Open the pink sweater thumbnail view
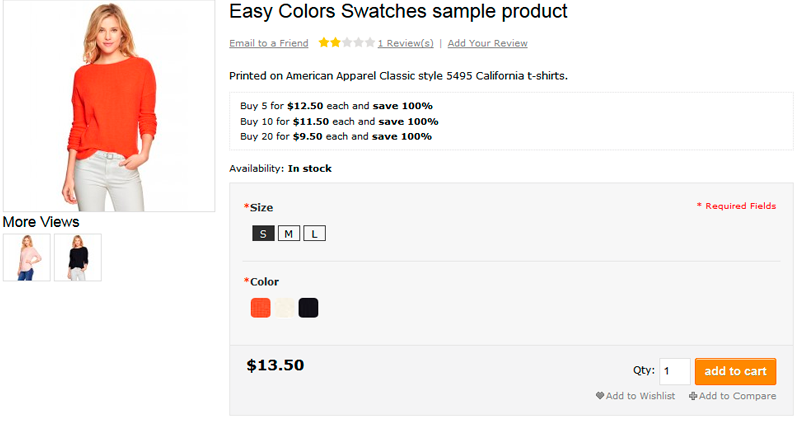 [x=27, y=257]
